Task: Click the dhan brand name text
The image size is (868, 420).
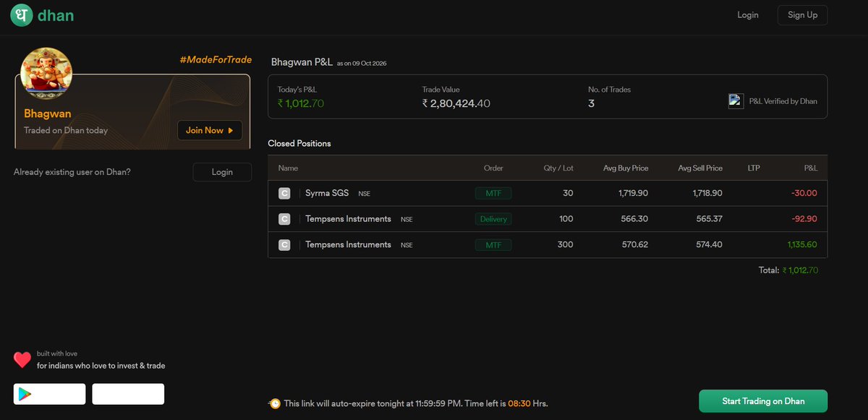Action: 56,15
